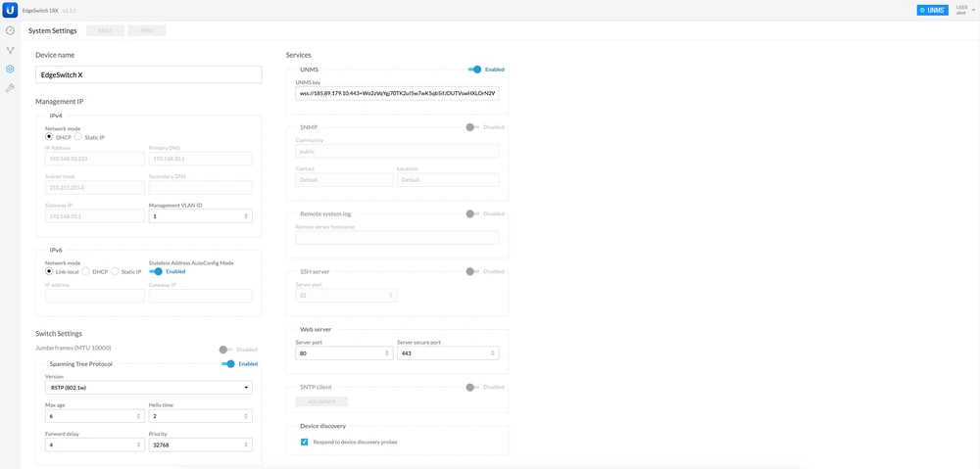This screenshot has height=469, width=980.
Task: Click the greyed APPLY button
Action: coord(147,30)
